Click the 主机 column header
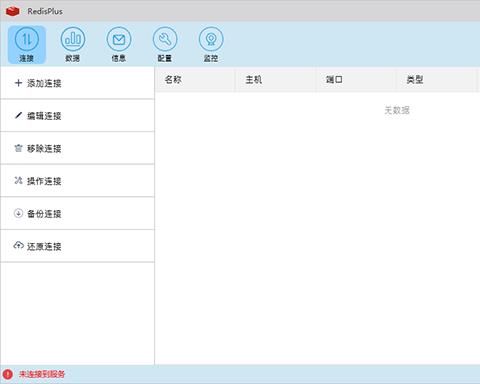Screen dimensions: 480x384 coord(276,80)
